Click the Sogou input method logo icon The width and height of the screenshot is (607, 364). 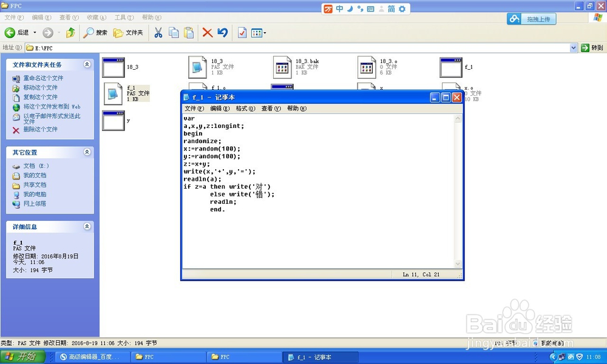[328, 9]
